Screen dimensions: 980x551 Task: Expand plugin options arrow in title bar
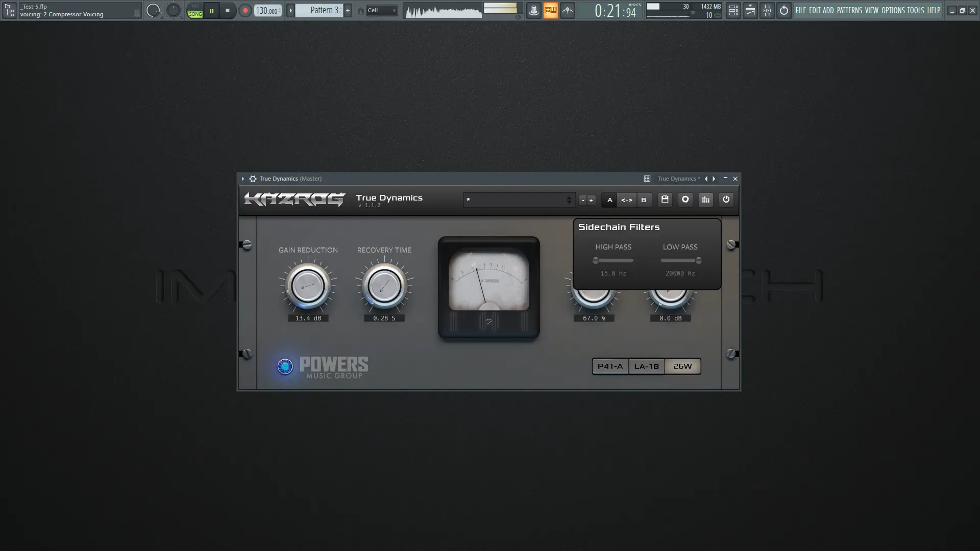coord(243,179)
